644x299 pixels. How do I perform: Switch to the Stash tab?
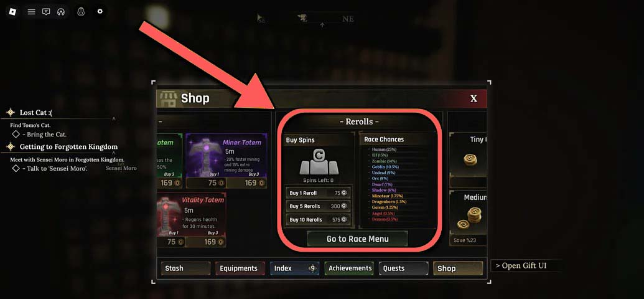point(185,268)
